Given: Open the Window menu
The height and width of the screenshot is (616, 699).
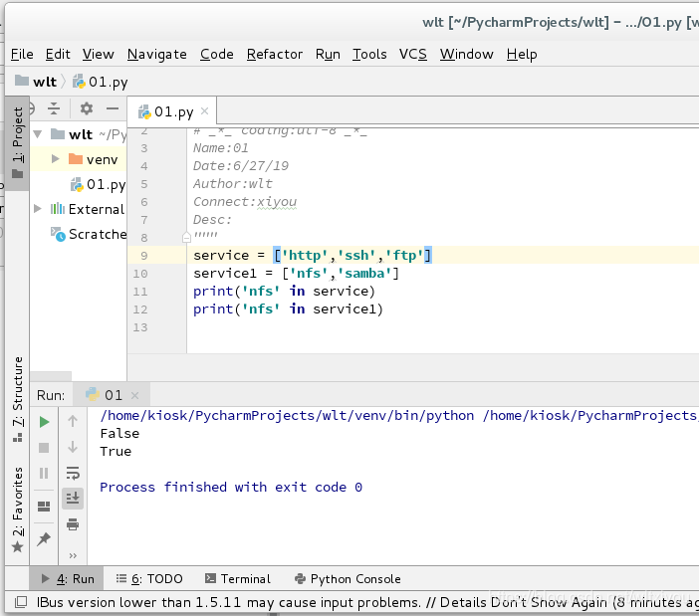Looking at the screenshot, I should coord(466,54).
